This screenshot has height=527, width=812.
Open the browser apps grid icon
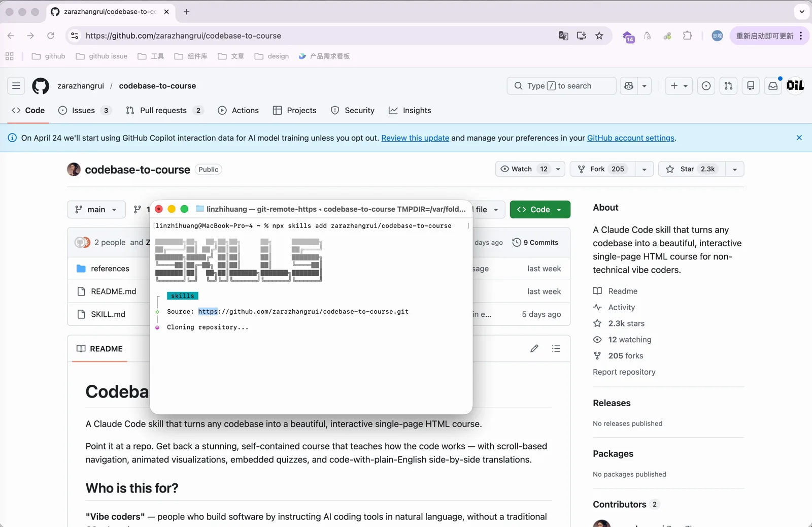(10, 56)
